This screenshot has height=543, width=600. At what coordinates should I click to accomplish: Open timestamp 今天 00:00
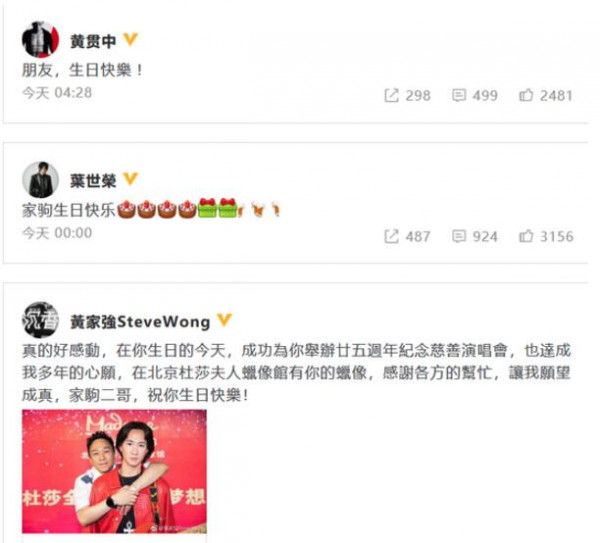[x=57, y=233]
